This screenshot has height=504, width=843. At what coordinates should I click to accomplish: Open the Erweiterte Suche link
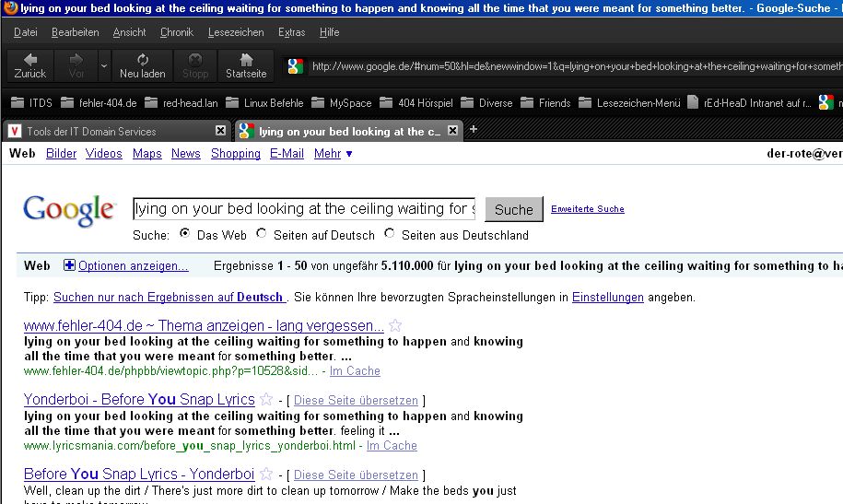click(587, 209)
